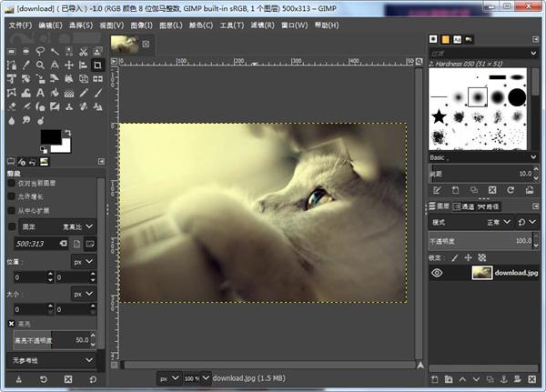The image size is (546, 392).
Task: Open the Fixed aspect ratio dropdown
Action: coord(57,226)
